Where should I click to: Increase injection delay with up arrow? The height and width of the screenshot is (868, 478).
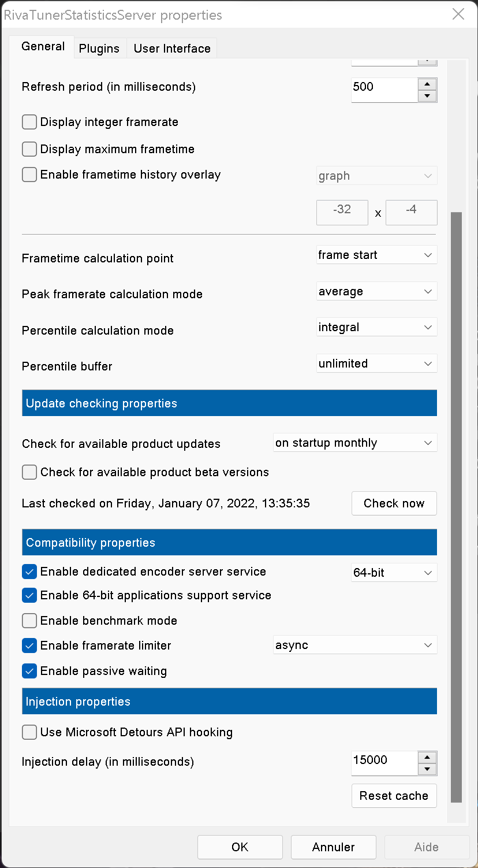[x=427, y=756]
